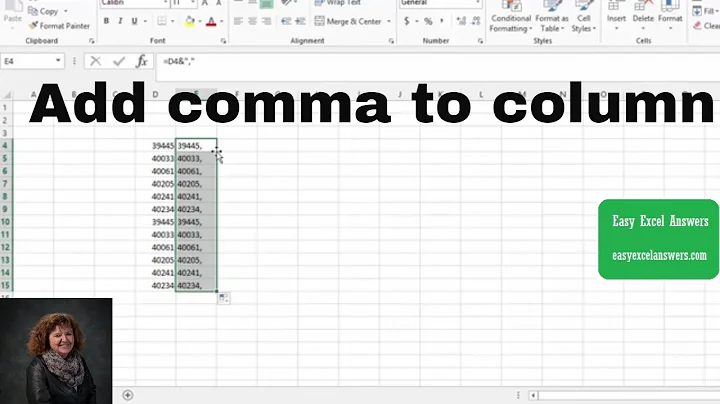Cancel formula entry with X icon
The image size is (720, 404).
(96, 61)
